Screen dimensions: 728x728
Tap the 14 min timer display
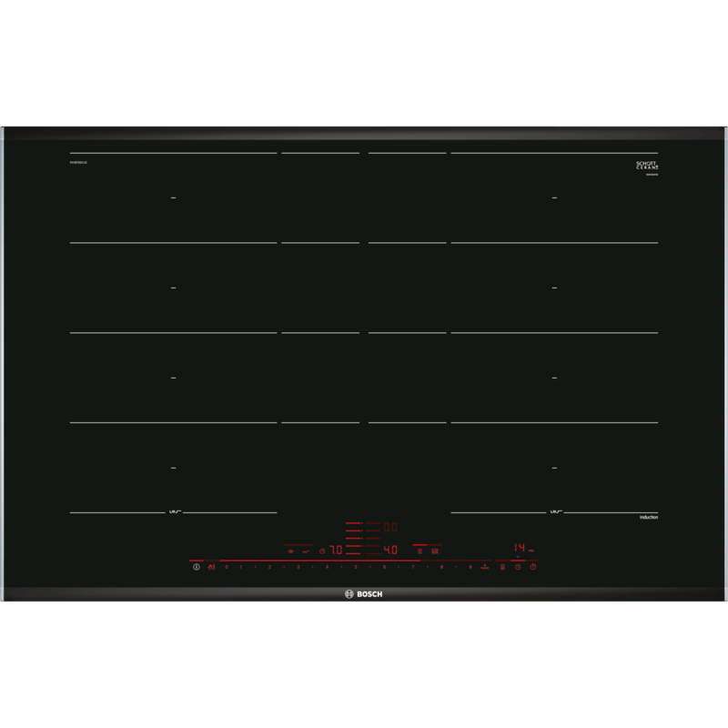coord(521,548)
